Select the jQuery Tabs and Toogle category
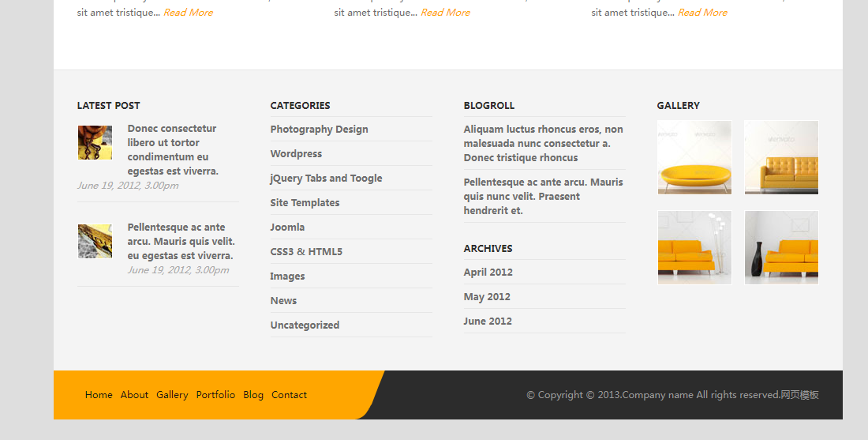868x440 pixels. pos(326,179)
